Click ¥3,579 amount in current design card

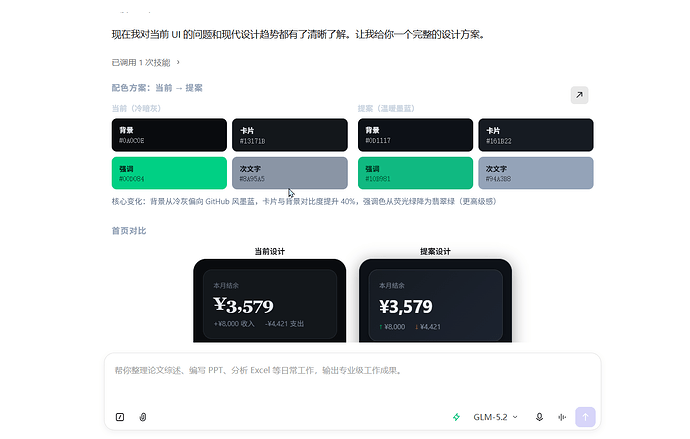pos(243,306)
